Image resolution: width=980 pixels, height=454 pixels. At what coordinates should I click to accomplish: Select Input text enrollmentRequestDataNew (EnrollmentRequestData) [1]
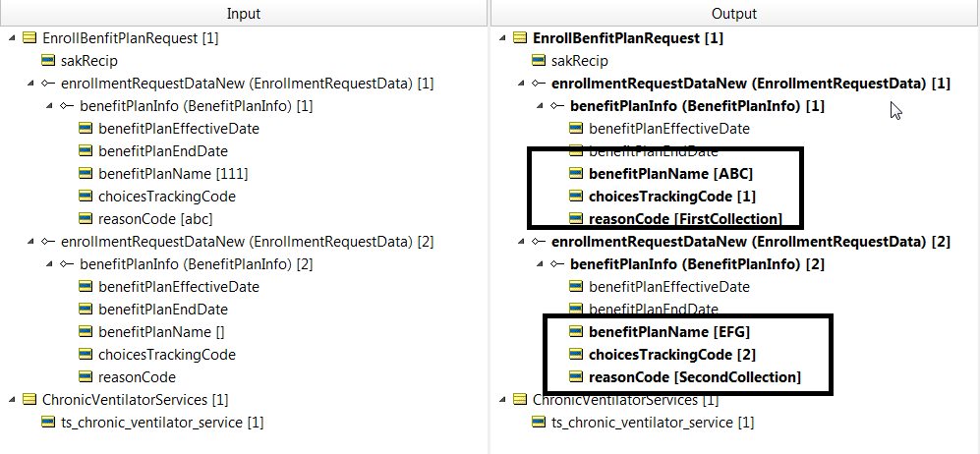tap(248, 84)
